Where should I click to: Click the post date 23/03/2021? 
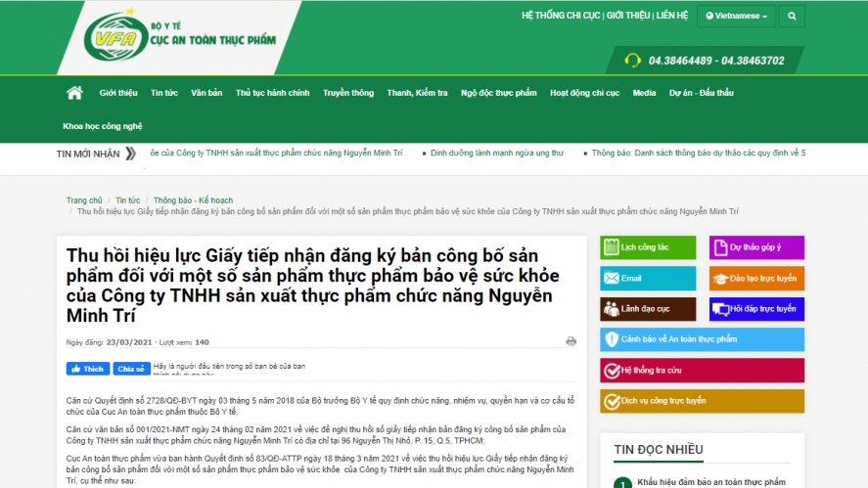click(x=129, y=342)
